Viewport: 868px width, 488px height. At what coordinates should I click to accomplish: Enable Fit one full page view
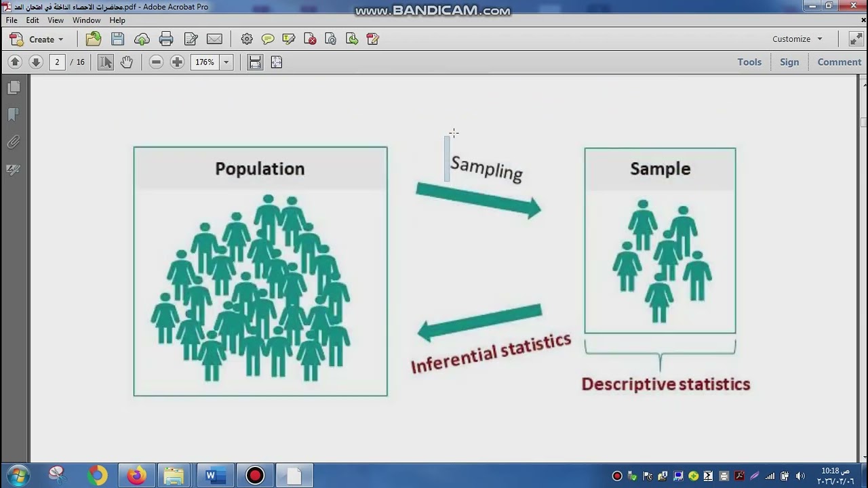pos(277,62)
